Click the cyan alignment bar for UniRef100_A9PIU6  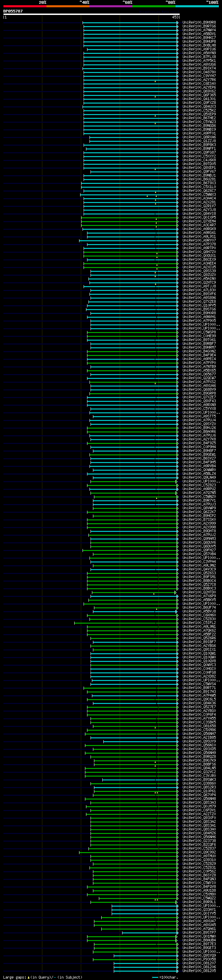(x=133, y=49)
